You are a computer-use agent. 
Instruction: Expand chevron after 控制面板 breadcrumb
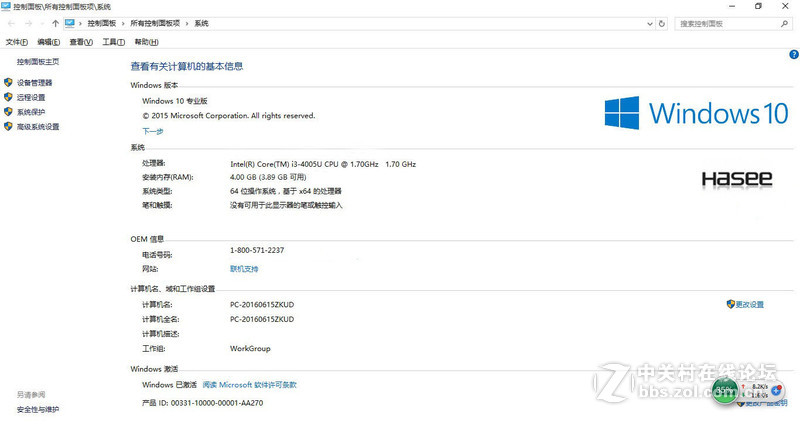point(123,23)
